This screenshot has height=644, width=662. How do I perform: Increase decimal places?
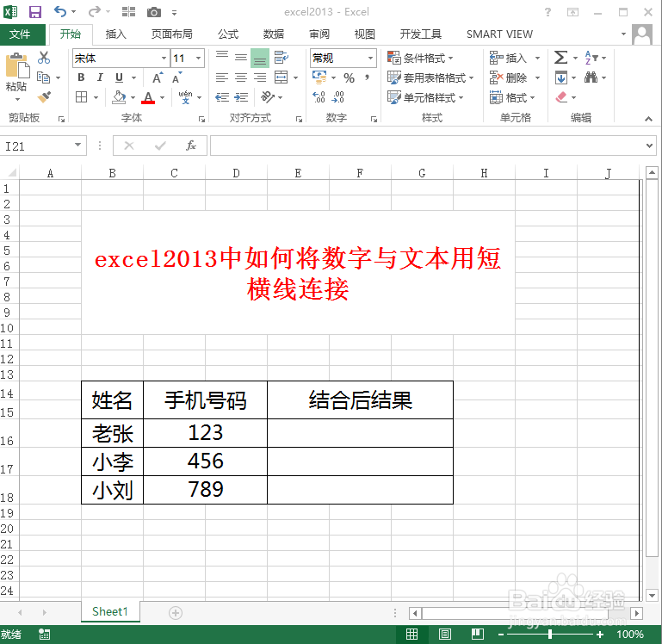(319, 97)
